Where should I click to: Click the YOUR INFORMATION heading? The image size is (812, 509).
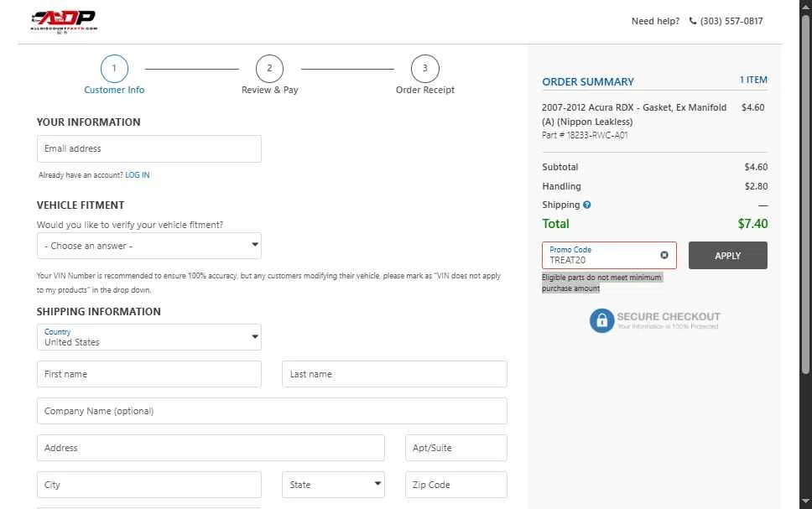point(89,122)
